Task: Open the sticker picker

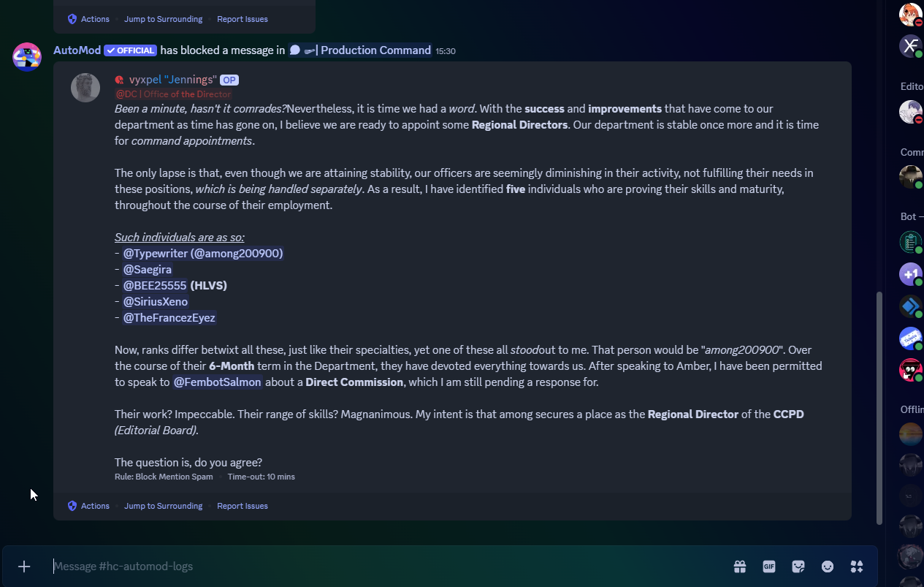Action: 798,567
